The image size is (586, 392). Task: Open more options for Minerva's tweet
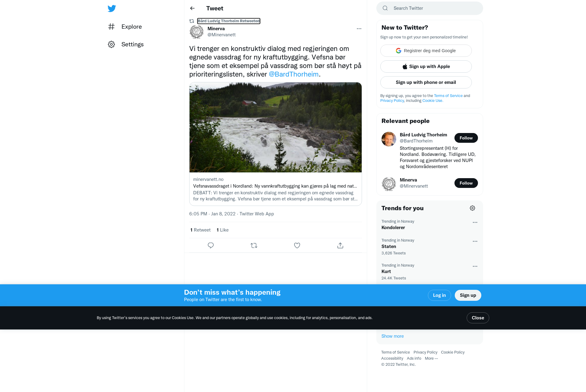pyautogui.click(x=359, y=29)
